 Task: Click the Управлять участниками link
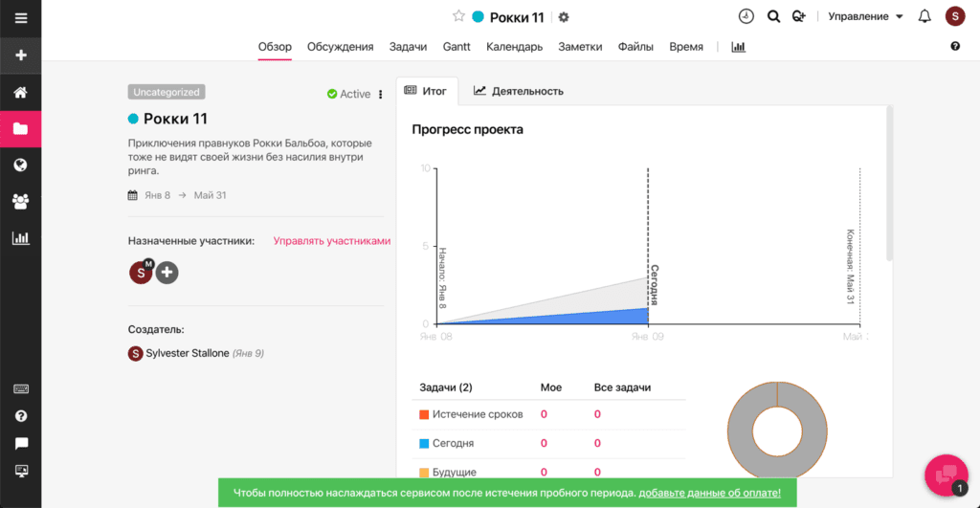[332, 241]
